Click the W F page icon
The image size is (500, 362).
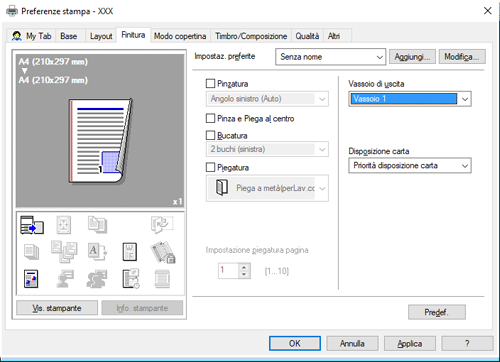pos(130,252)
